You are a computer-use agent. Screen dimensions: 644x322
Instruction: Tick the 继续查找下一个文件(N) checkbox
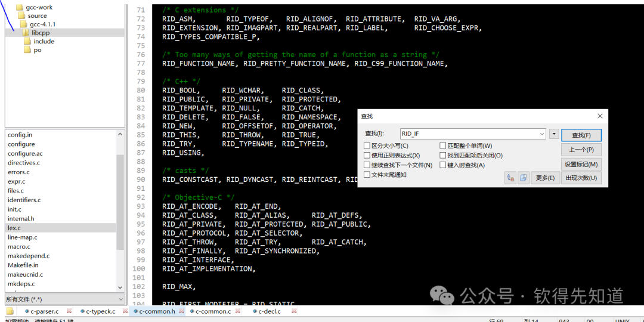367,165
